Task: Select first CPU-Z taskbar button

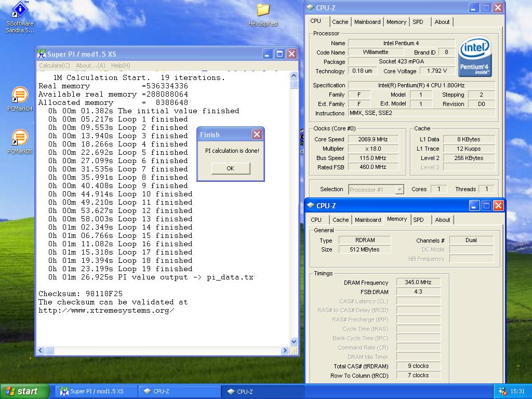Action: [179, 392]
